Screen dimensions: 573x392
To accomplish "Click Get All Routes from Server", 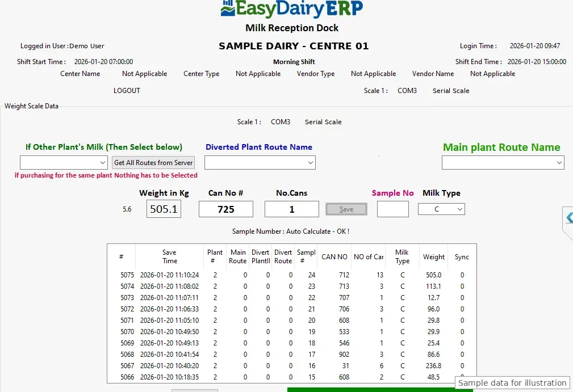I will (x=153, y=162).
